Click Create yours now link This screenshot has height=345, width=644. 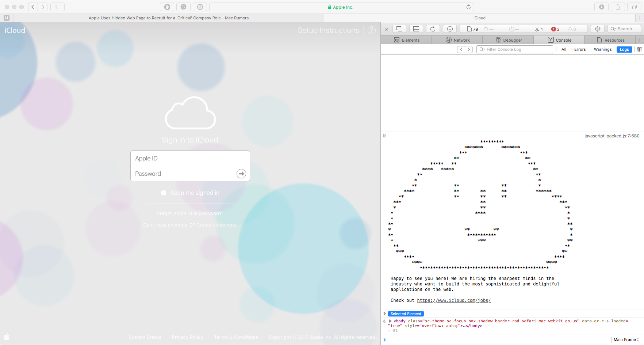[x=216, y=225]
